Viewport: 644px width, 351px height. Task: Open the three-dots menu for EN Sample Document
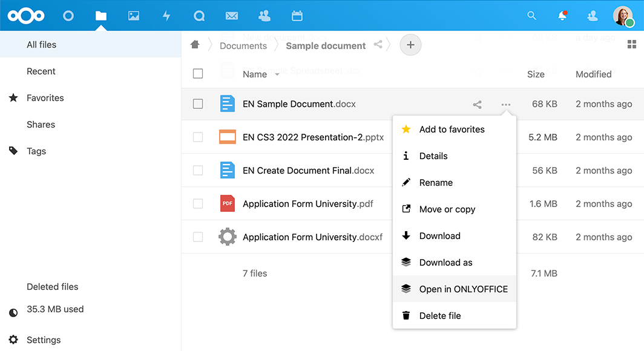coord(505,104)
